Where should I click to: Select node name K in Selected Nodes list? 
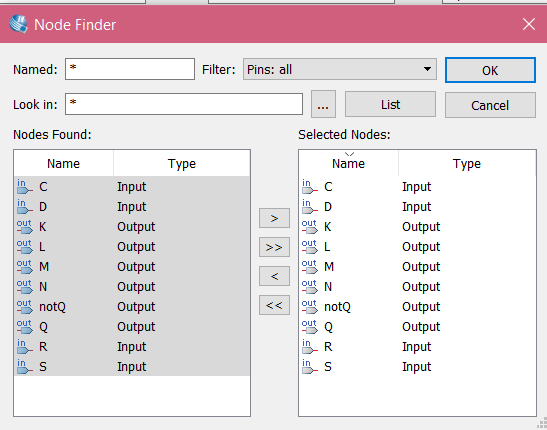coord(327,227)
